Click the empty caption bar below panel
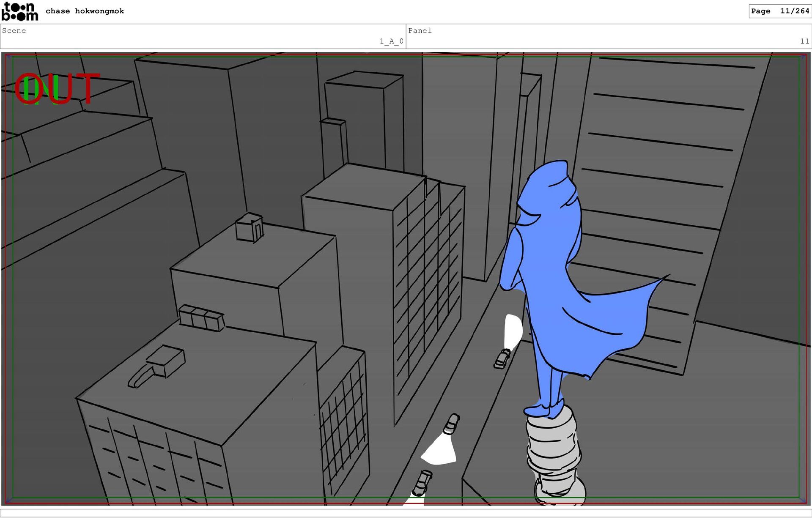 (406, 513)
